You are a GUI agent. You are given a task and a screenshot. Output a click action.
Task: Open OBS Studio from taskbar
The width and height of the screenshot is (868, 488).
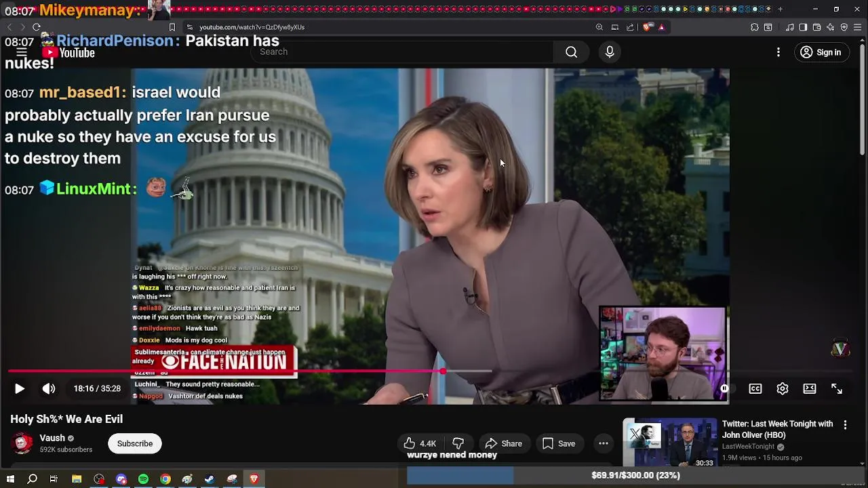[x=99, y=479]
